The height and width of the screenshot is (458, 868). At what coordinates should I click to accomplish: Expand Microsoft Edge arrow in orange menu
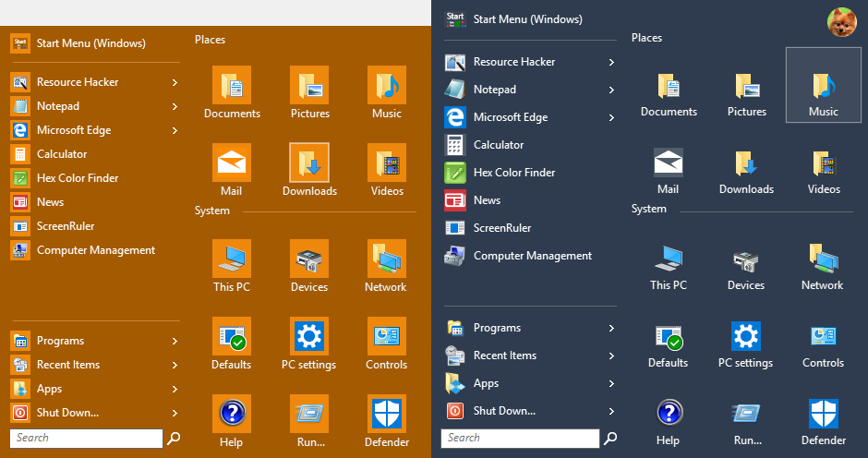tap(175, 131)
